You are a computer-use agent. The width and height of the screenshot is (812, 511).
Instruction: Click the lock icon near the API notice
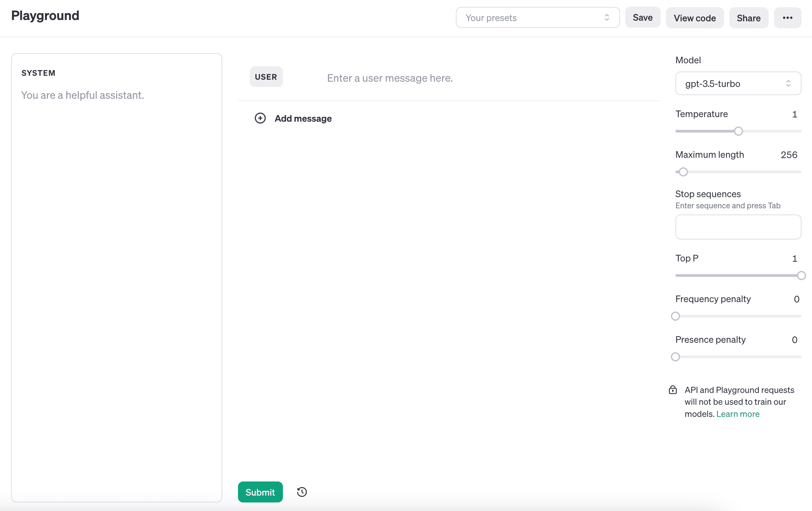(x=673, y=390)
